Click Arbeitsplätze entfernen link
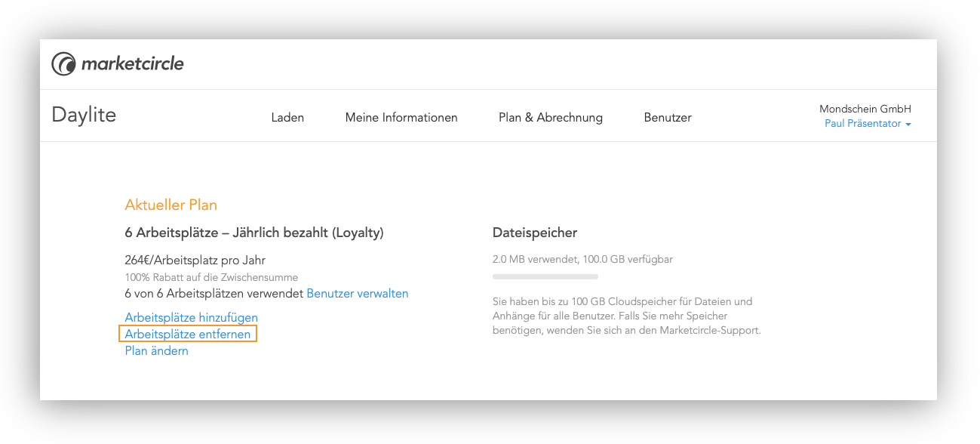The image size is (980, 444). [188, 334]
